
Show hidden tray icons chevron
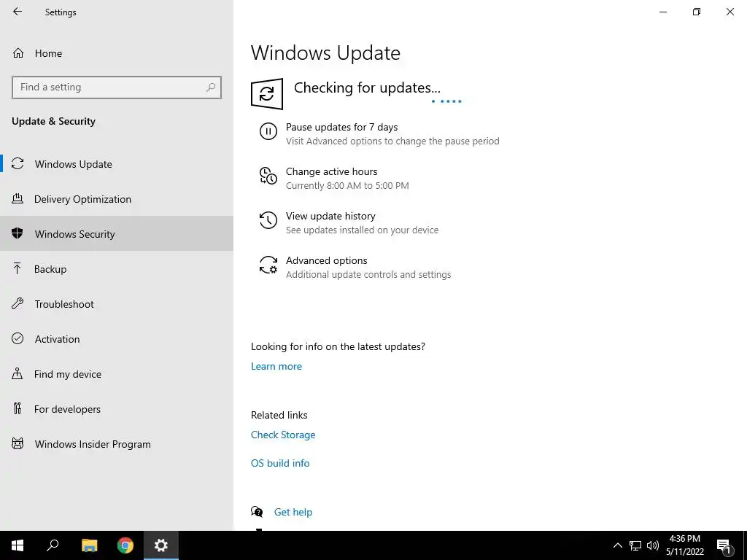click(x=617, y=545)
